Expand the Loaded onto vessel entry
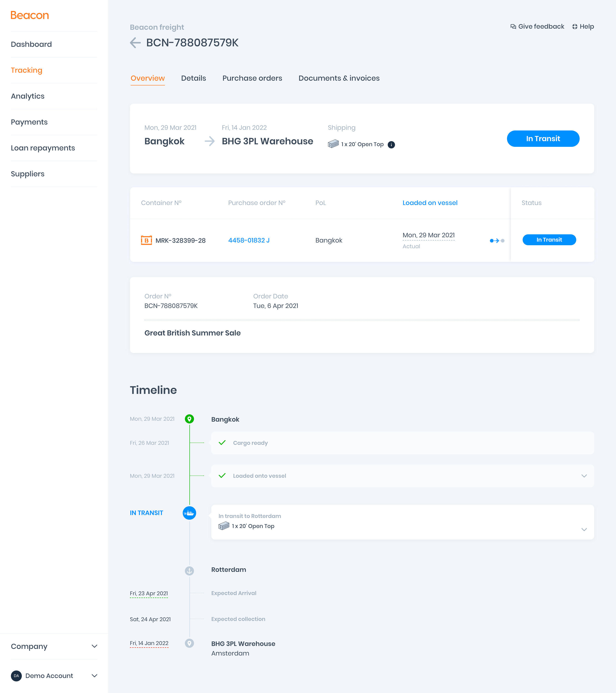Viewport: 616px width, 693px height. (x=584, y=476)
